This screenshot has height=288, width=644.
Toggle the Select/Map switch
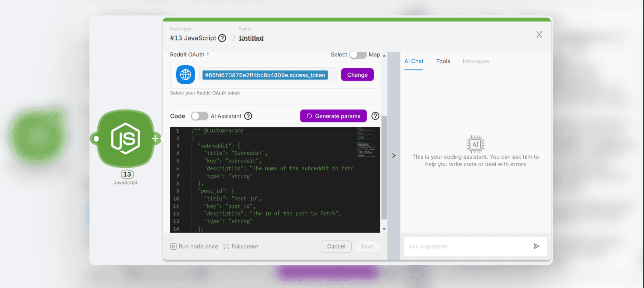click(x=358, y=55)
